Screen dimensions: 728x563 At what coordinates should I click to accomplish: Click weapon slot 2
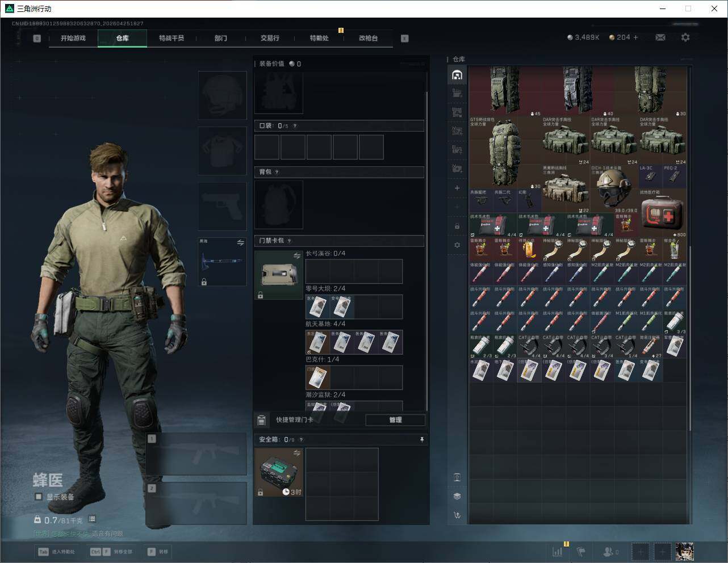tap(196, 503)
